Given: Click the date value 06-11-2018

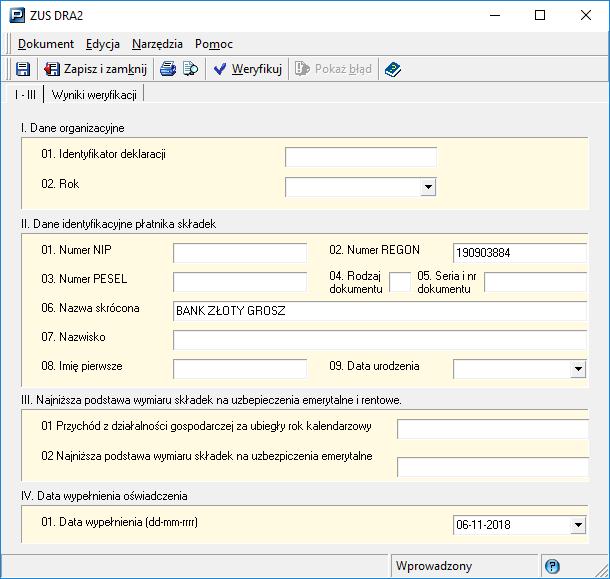Looking at the screenshot, I should pyautogui.click(x=483, y=525).
